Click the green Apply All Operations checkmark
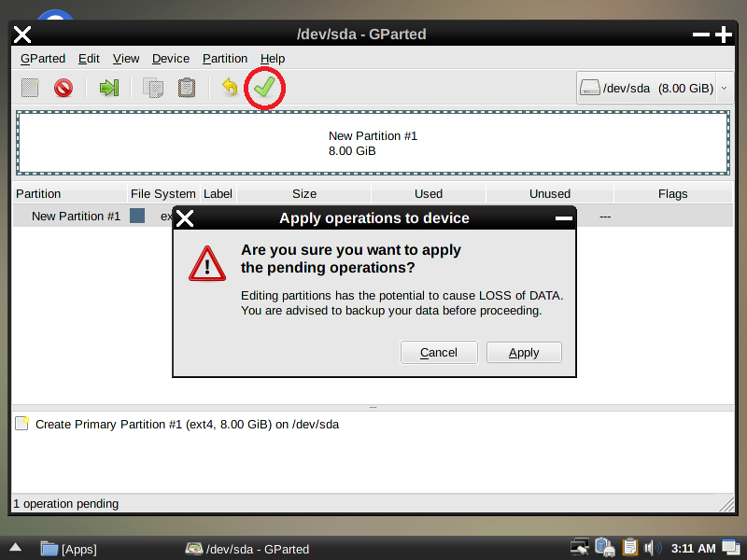This screenshot has width=747, height=560. pos(264,88)
